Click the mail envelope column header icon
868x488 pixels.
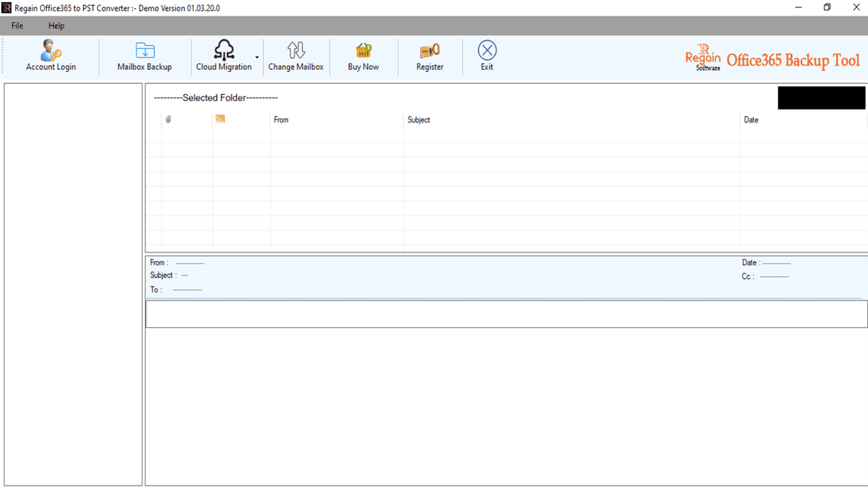[220, 119]
